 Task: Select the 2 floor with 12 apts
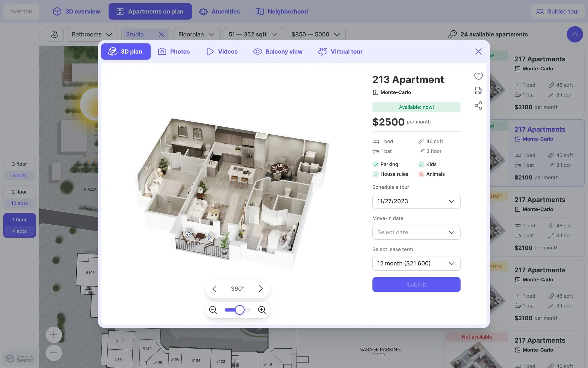click(19, 198)
